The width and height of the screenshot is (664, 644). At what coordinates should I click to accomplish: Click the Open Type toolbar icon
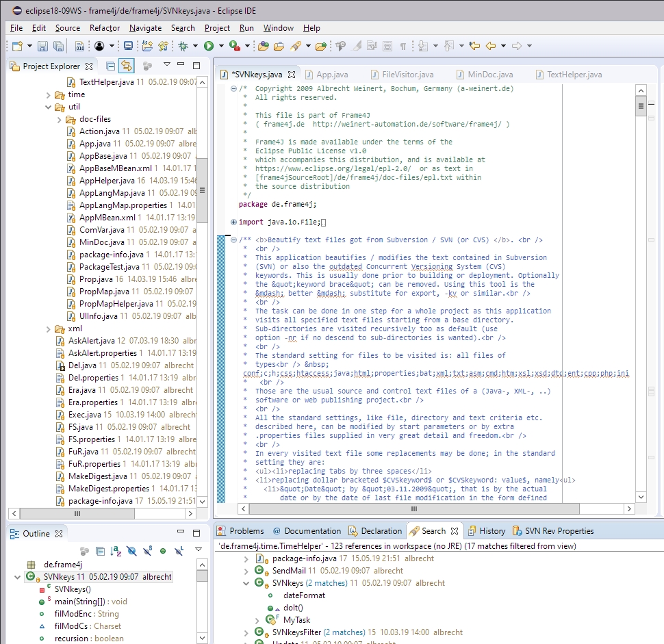[x=262, y=46]
